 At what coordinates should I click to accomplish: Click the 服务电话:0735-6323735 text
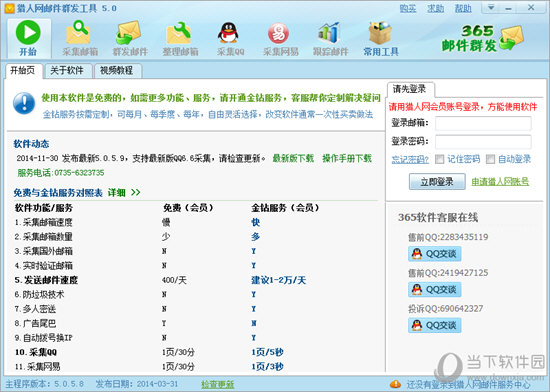tap(61, 173)
